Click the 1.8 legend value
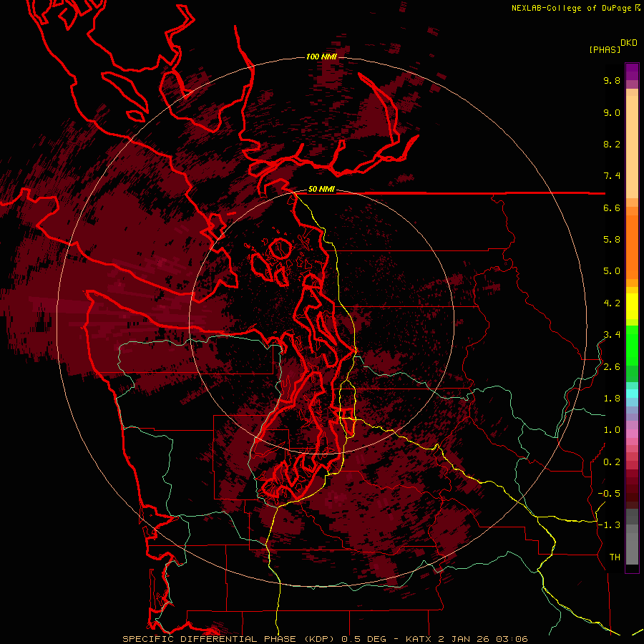 click(612, 399)
